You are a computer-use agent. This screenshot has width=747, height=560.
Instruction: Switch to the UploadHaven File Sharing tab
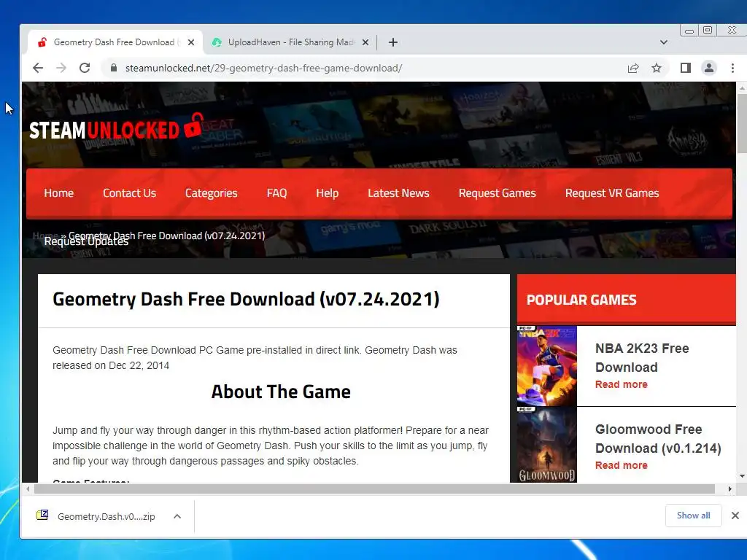point(290,42)
